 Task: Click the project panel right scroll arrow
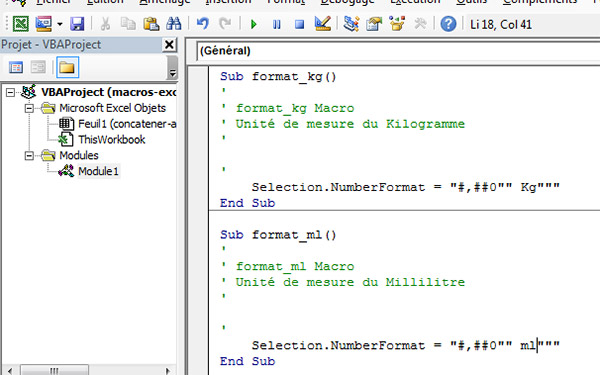168,370
